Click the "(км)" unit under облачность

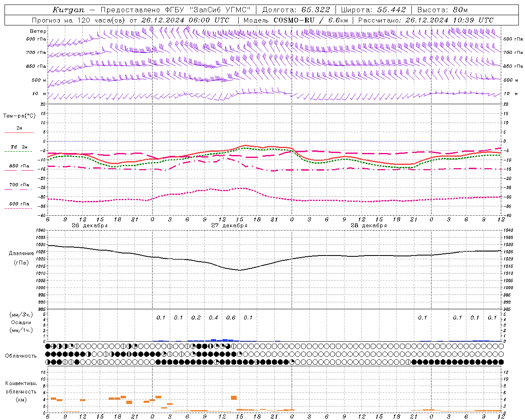click(x=21, y=399)
